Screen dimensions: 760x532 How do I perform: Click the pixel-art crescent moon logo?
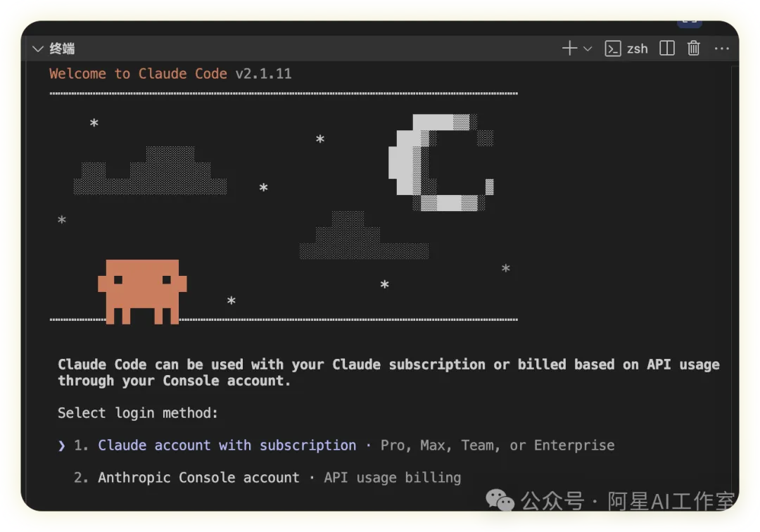pos(440,163)
